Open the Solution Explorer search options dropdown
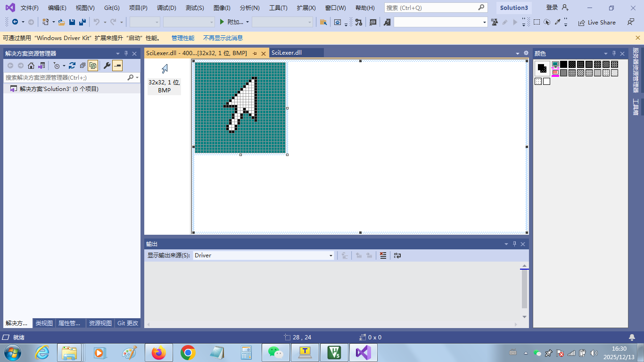This screenshot has width=644, height=362. (x=137, y=77)
